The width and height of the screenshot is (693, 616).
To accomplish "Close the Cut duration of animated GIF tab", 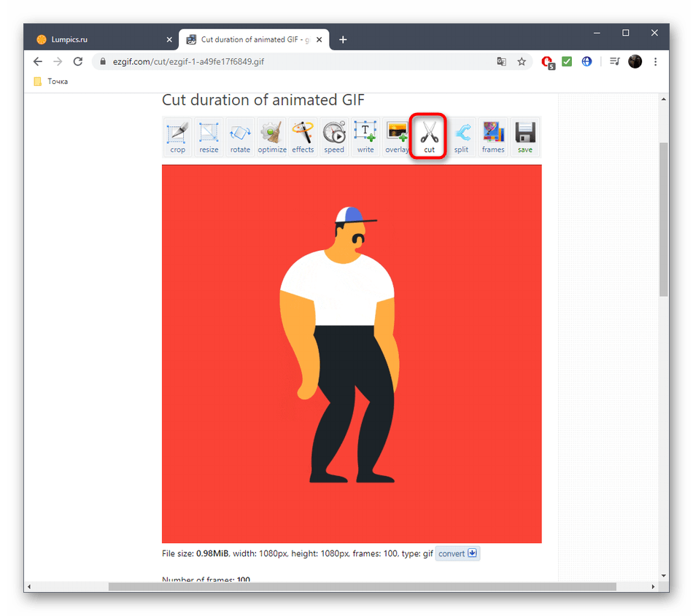I will pyautogui.click(x=319, y=40).
